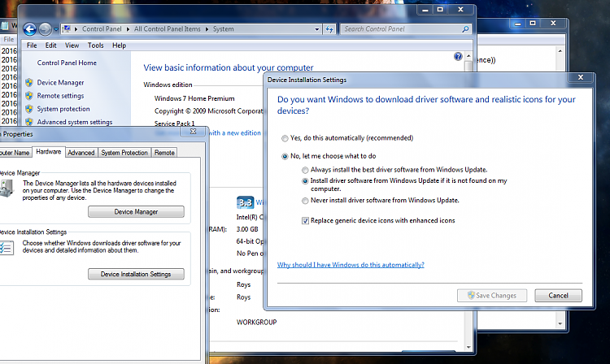Click the blue help question mark icon
Image resolution: width=610 pixels, height=364 pixels.
[458, 57]
